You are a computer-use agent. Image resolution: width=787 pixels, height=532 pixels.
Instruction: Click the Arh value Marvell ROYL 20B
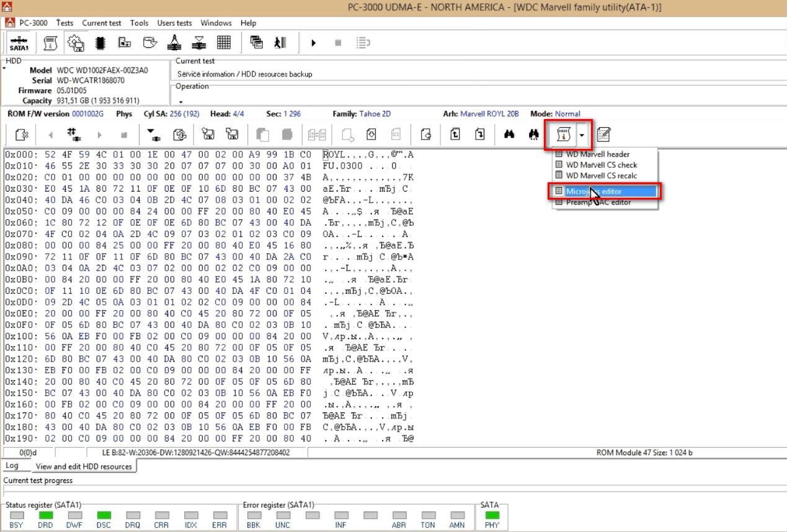pyautogui.click(x=489, y=113)
